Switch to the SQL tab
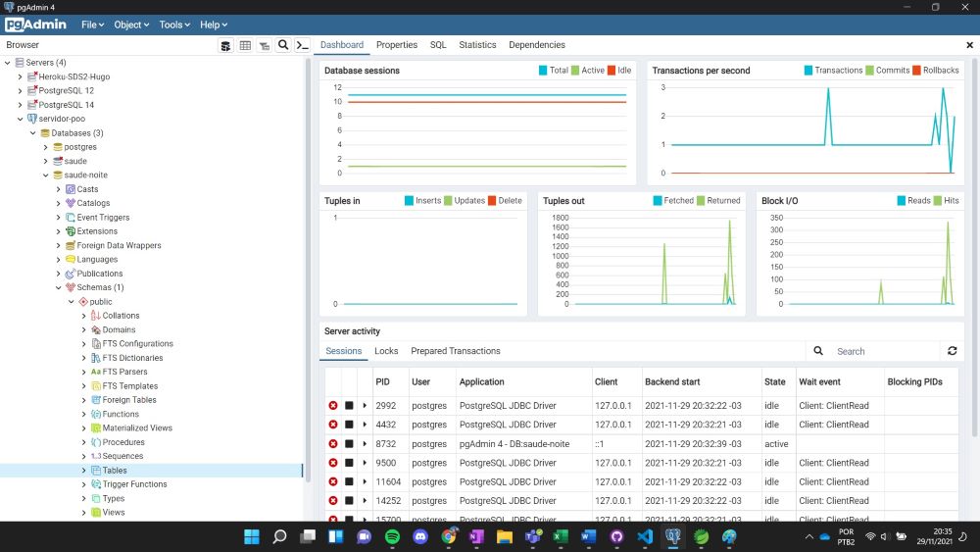Viewport: 980px width, 552px height. (438, 45)
